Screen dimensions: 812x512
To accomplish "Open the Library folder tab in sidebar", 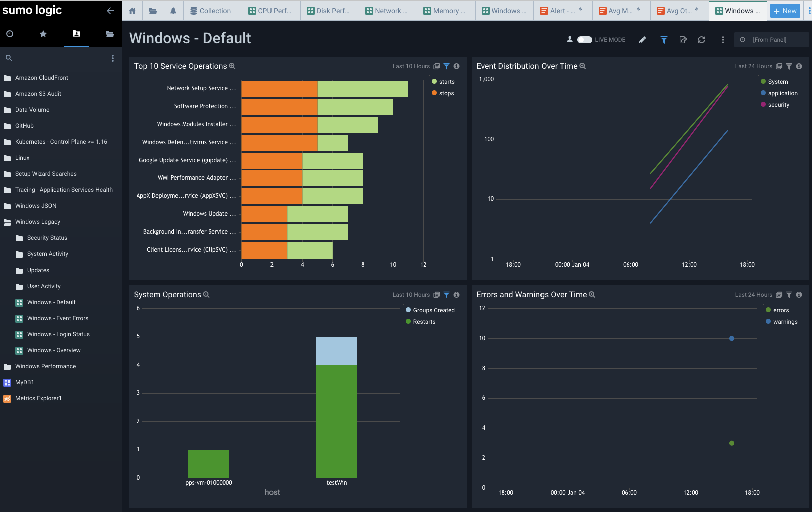I will pyautogui.click(x=110, y=34).
